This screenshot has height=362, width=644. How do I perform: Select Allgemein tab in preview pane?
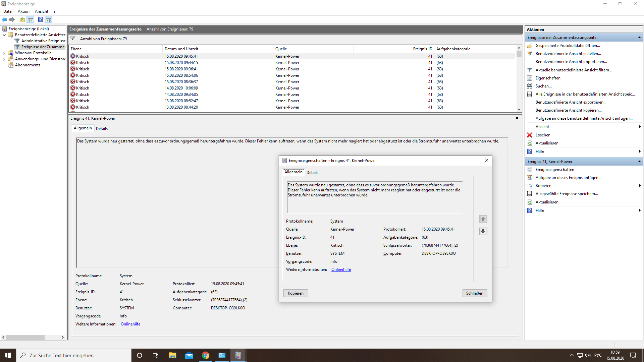[x=83, y=128]
